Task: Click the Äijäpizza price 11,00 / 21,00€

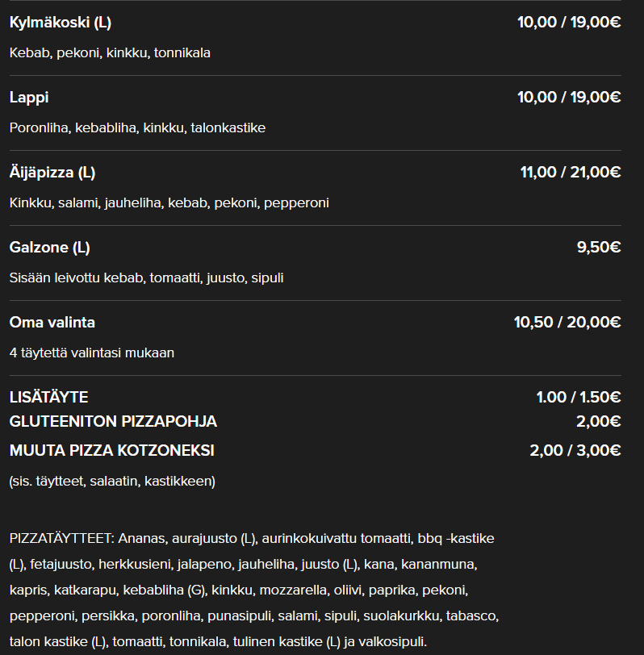Action: pyautogui.click(x=571, y=172)
